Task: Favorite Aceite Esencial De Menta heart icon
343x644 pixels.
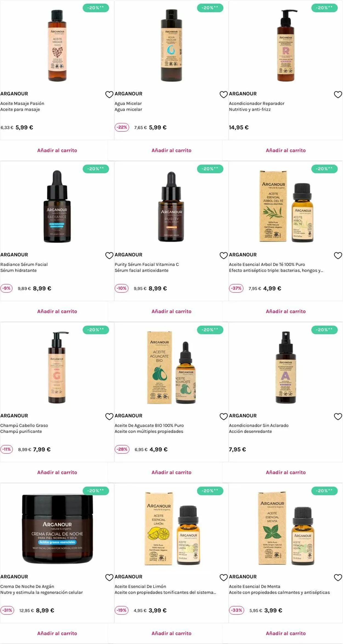Action: click(338, 578)
